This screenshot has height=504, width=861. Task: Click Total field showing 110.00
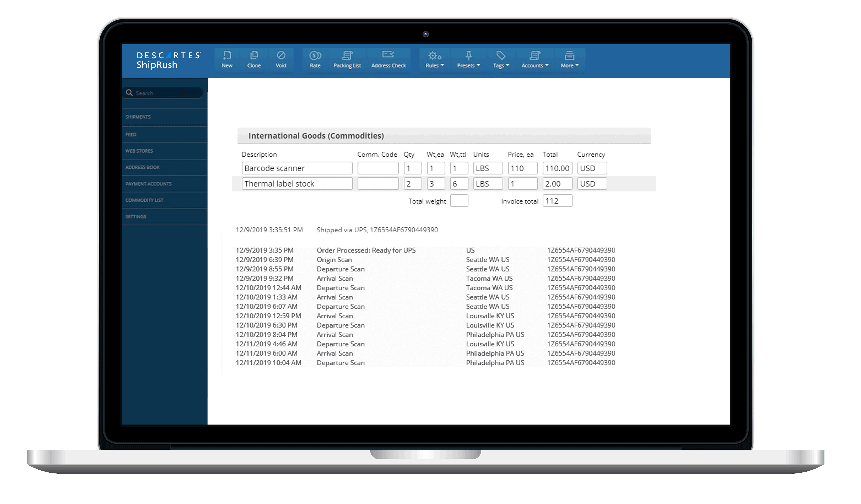558,168
